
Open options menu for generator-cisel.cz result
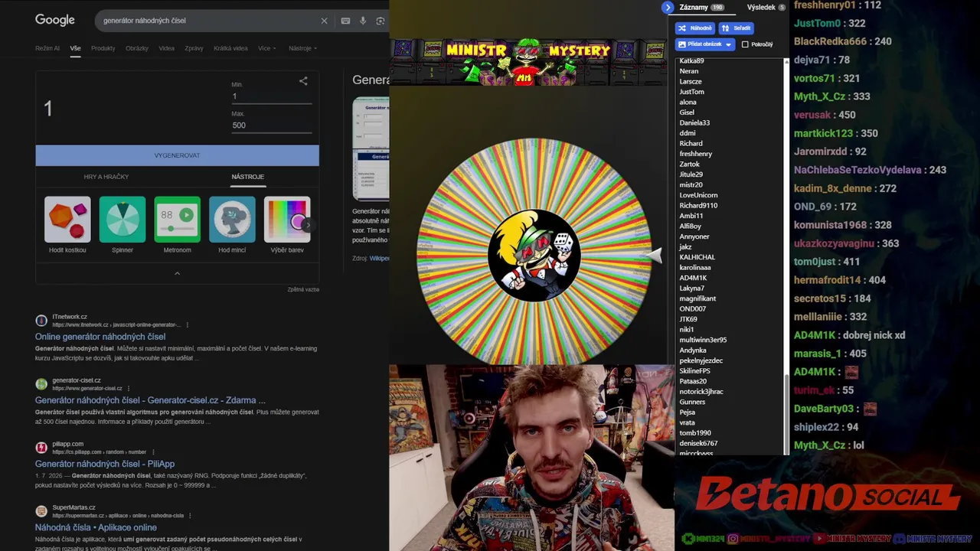[129, 388]
